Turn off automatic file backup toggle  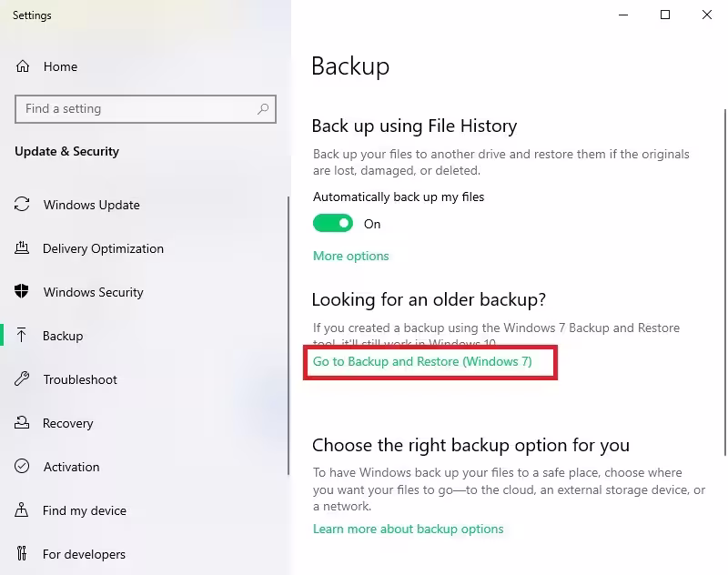pyautogui.click(x=333, y=224)
